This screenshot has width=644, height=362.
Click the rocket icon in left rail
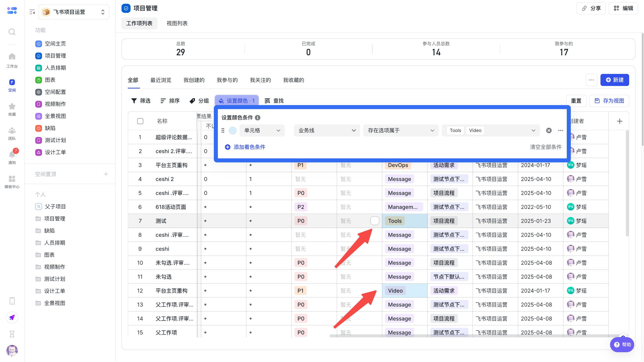click(x=12, y=318)
